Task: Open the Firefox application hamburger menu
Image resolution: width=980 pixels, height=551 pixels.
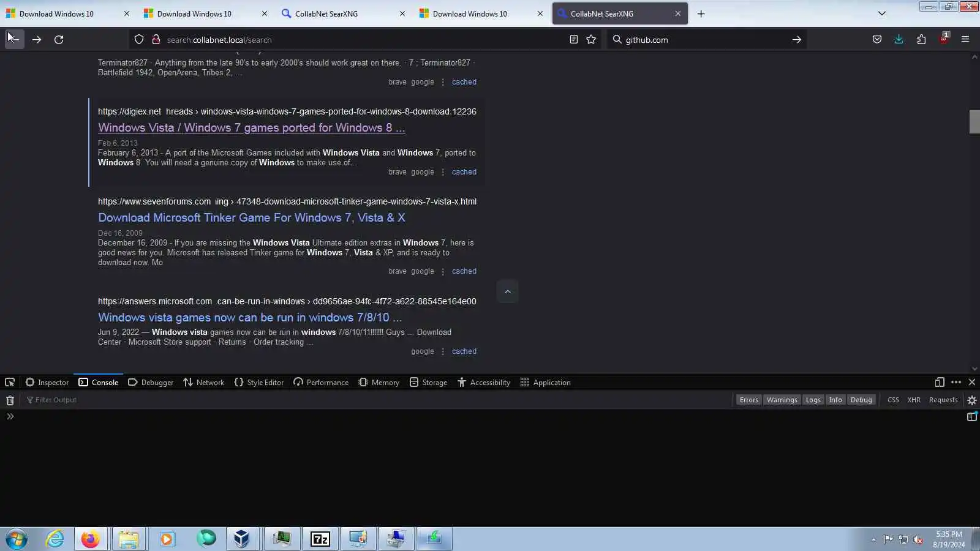Action: [965, 40]
